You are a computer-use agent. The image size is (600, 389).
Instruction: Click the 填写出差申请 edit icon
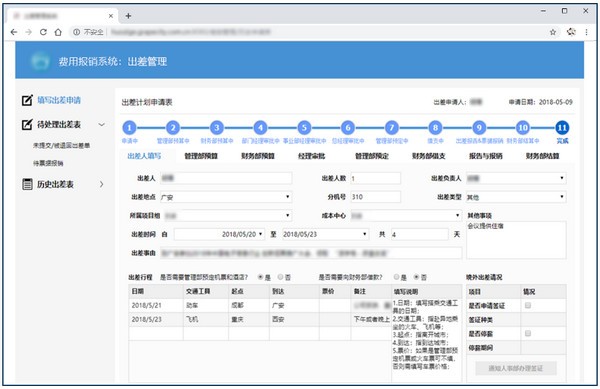click(27, 100)
